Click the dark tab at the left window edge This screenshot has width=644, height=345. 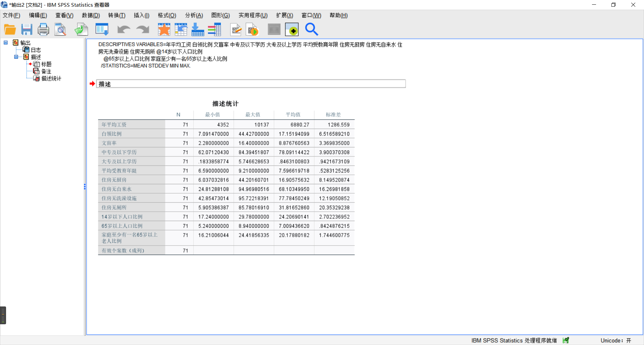[x=3, y=315]
